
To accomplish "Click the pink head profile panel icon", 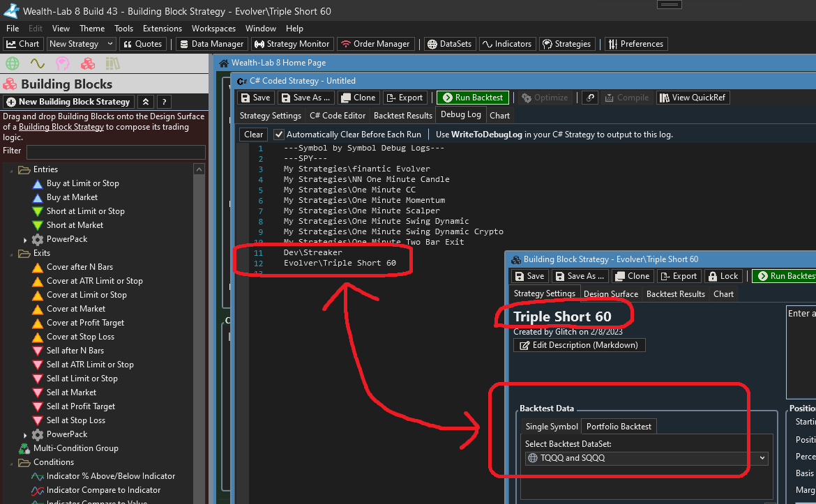I will [x=63, y=64].
